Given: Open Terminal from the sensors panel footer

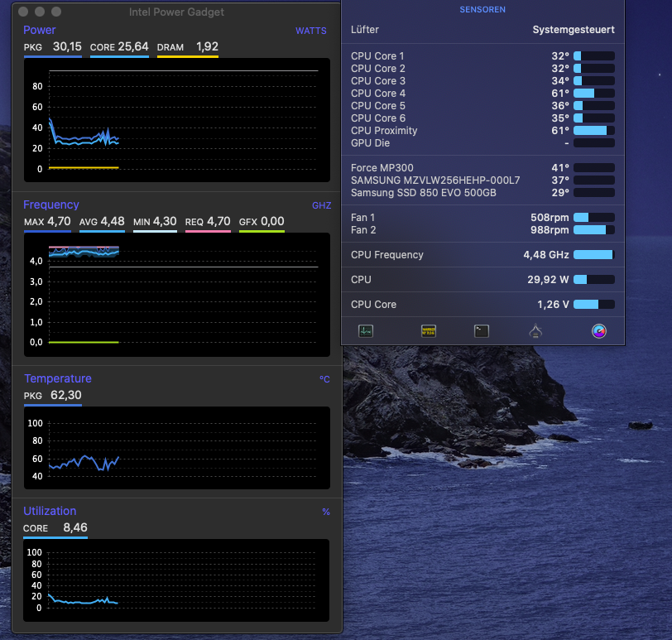Looking at the screenshot, I should [x=482, y=331].
